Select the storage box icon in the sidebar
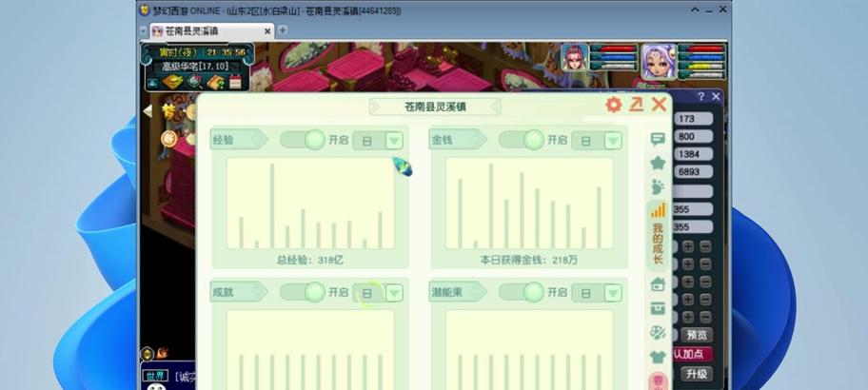This screenshot has width=868, height=390. coord(658,308)
